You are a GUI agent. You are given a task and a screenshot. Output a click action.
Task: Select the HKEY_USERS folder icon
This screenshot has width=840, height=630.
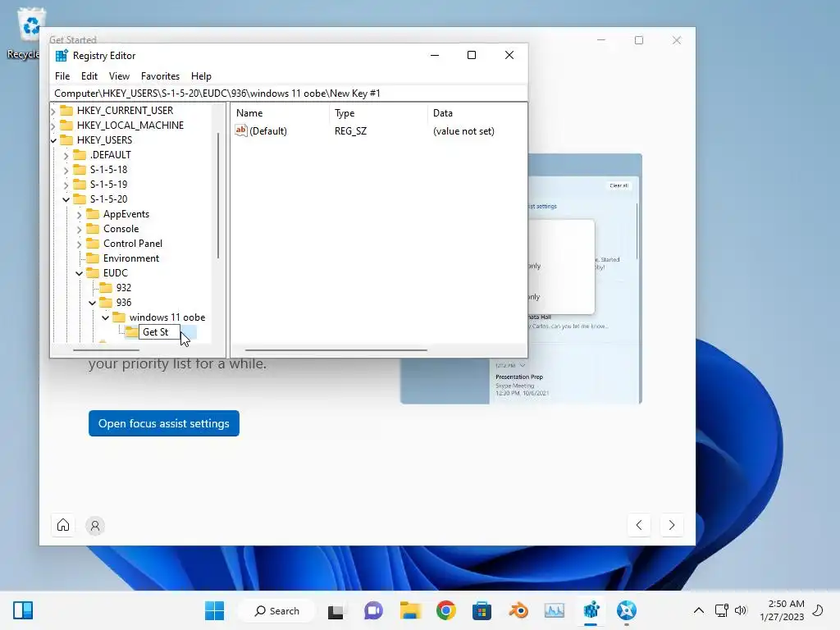point(66,139)
